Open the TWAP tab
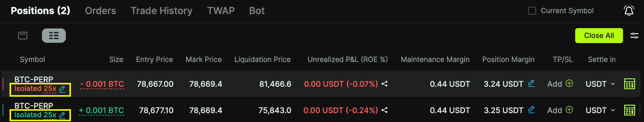 click(221, 11)
